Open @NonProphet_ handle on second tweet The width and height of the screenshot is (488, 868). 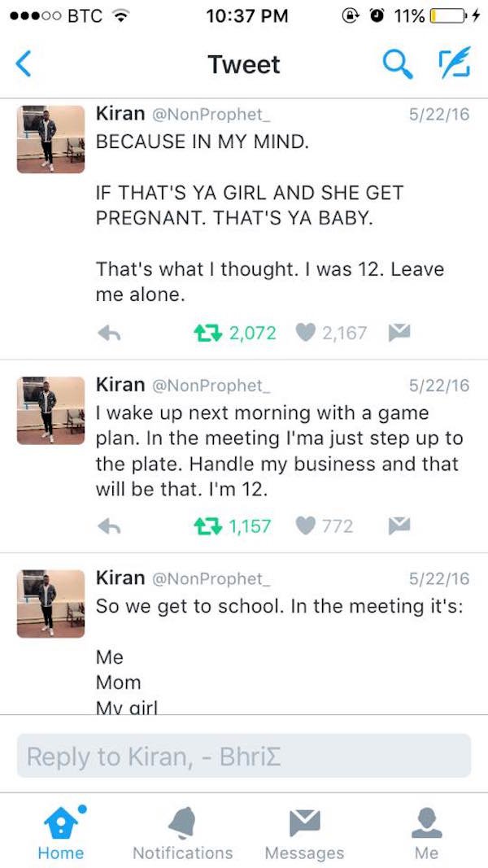[x=210, y=385]
